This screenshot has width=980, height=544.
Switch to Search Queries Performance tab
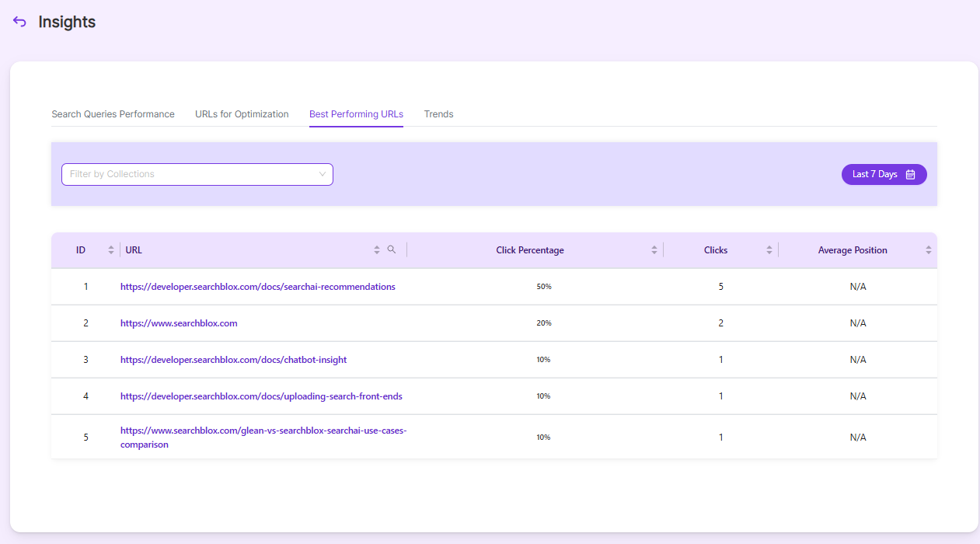pos(113,114)
